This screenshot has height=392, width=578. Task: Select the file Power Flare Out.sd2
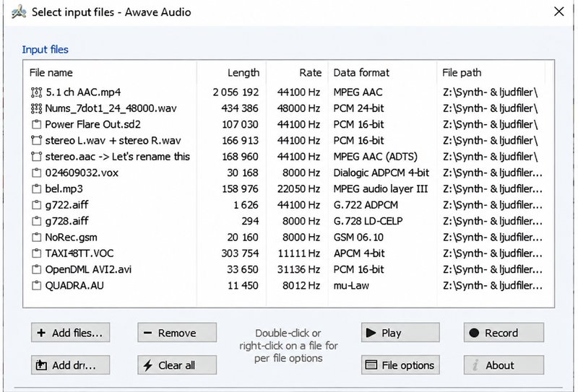93,124
